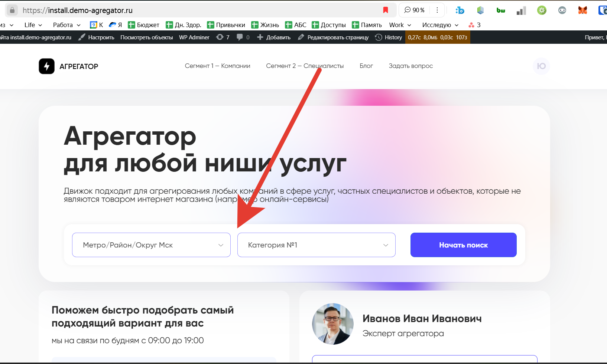The image size is (607, 364).
Task: Click the Иванов Иван Иванович expert photo
Action: pos(332,324)
